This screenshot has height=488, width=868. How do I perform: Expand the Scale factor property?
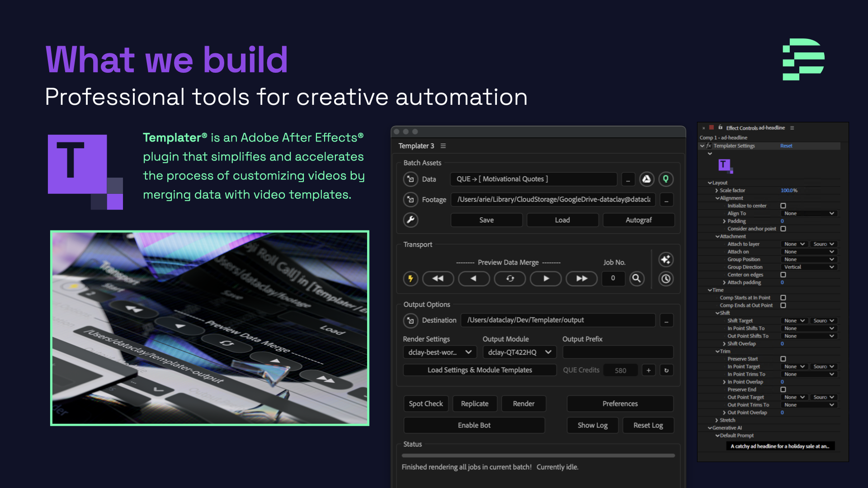click(x=717, y=191)
